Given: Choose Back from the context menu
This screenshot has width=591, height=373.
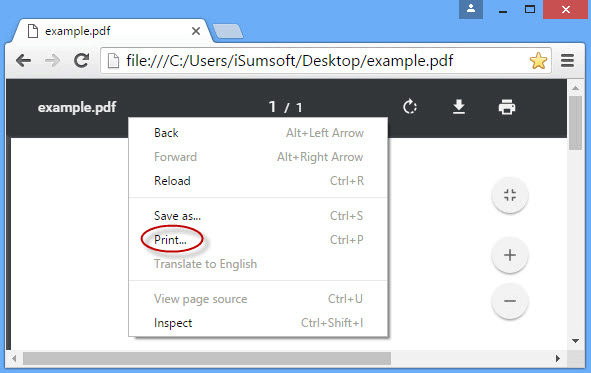Looking at the screenshot, I should pyautogui.click(x=258, y=133).
